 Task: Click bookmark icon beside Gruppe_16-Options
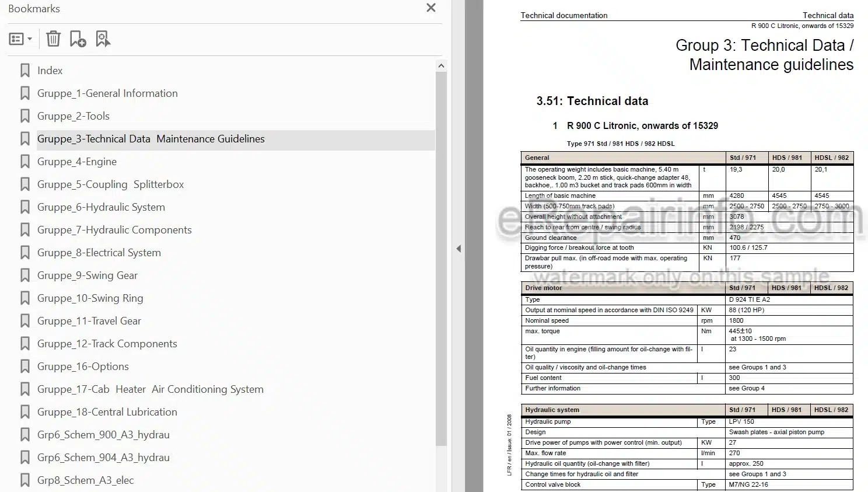[x=24, y=367]
